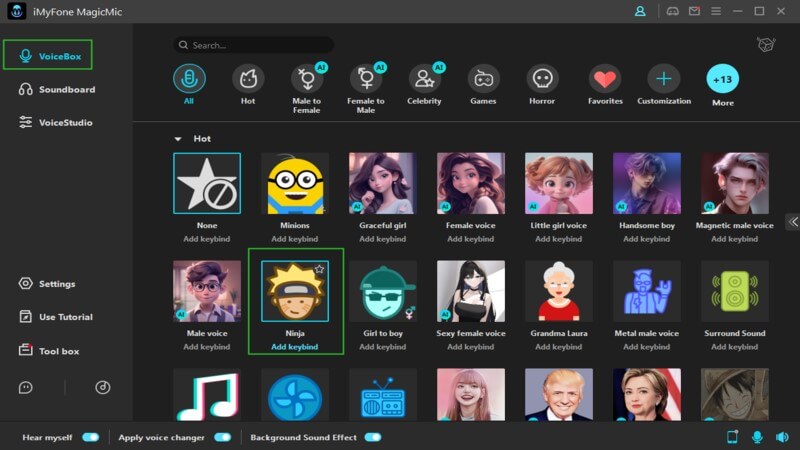Toggle Background Sound Effect switch
The width and height of the screenshot is (800, 450).
pos(373,437)
